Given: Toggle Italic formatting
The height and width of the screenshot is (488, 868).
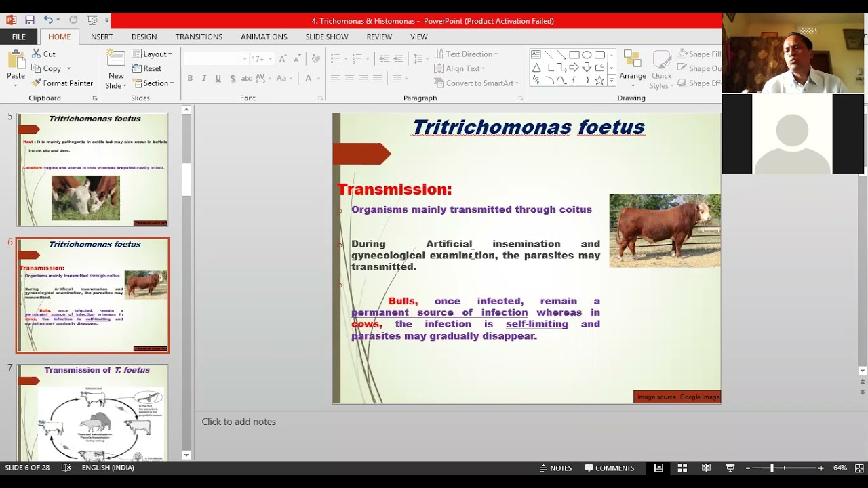Looking at the screenshot, I should [x=204, y=79].
